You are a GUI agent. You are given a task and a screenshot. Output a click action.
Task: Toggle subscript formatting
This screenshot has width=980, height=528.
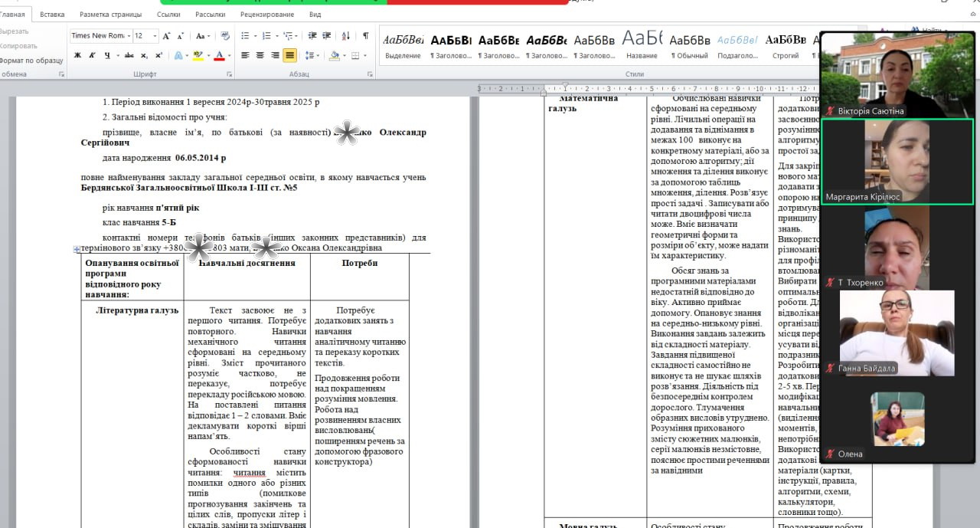pyautogui.click(x=145, y=55)
